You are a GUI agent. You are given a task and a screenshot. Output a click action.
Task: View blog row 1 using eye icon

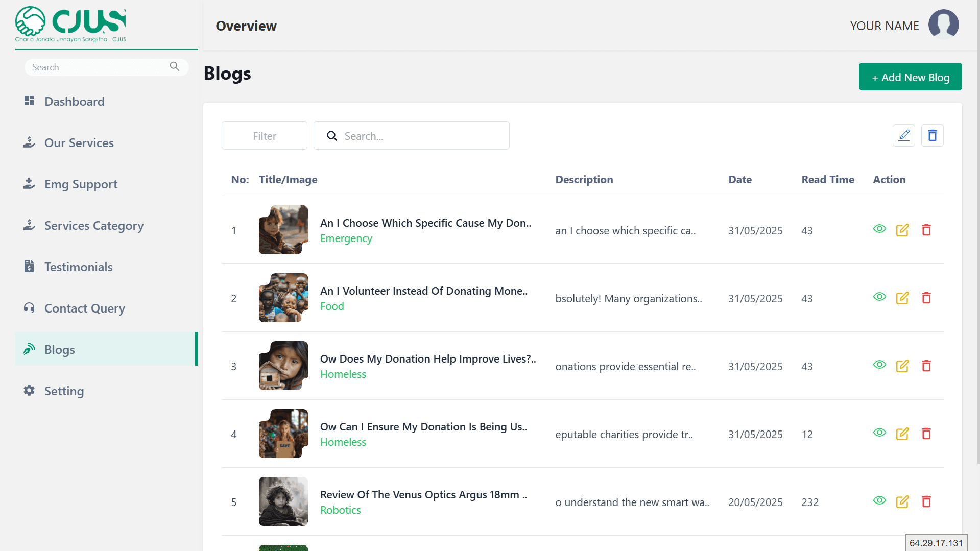(x=879, y=229)
